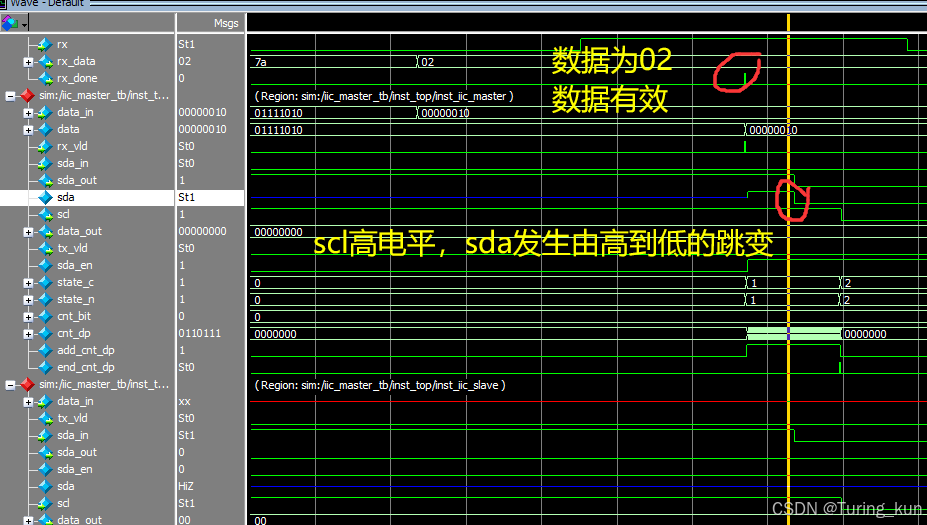The image size is (927, 525).
Task: Expand the state_c bus
Action: [x=28, y=283]
